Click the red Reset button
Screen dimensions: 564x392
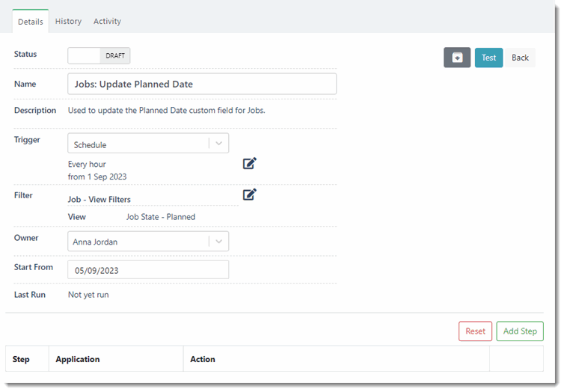(475, 331)
